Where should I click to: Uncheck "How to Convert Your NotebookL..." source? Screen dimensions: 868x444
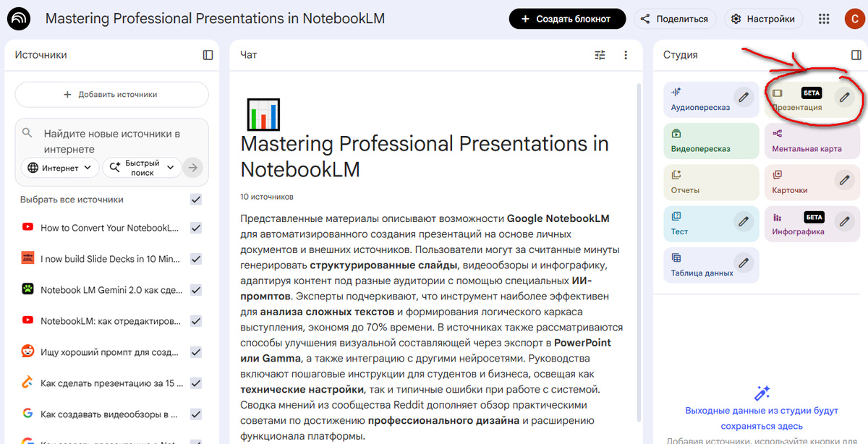195,228
